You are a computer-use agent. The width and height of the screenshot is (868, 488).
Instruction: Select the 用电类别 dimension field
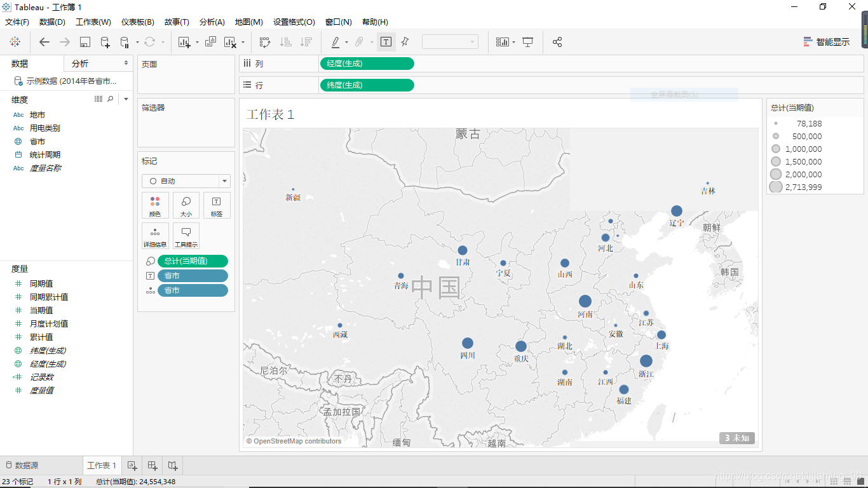44,128
